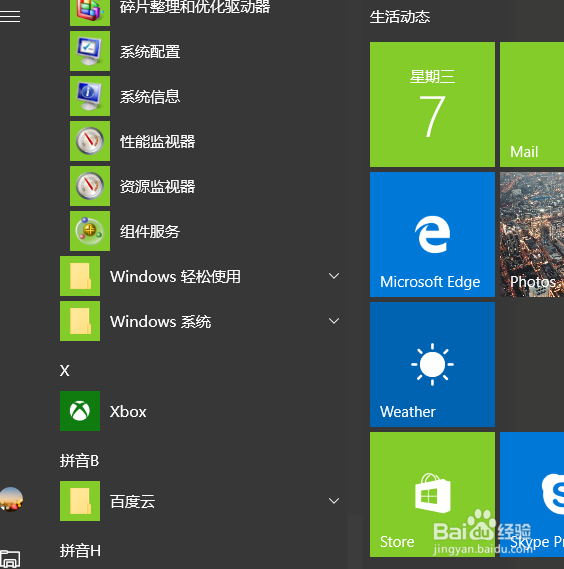The height and width of the screenshot is (569, 564).
Task: Click the 生活动态 tile group title
Action: (x=400, y=17)
